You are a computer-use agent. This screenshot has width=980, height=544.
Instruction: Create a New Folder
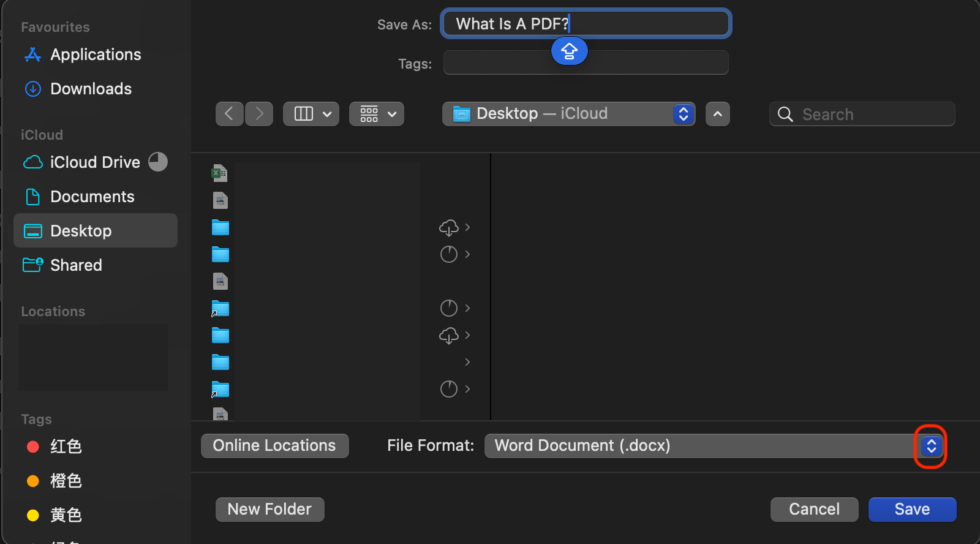(x=269, y=509)
